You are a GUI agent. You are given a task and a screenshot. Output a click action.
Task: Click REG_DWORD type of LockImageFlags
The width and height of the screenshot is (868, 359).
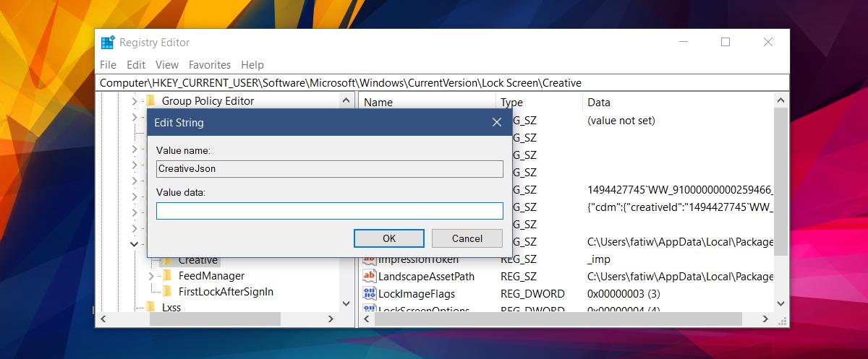[532, 294]
